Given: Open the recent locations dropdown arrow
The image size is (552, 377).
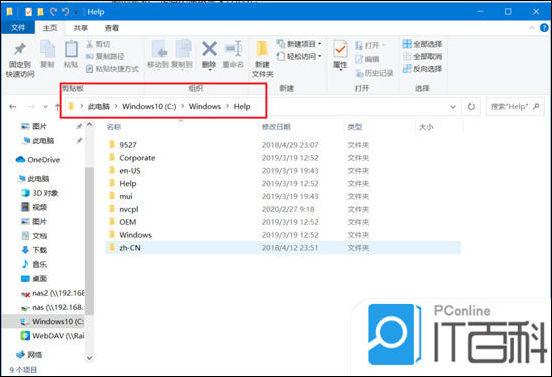Looking at the screenshot, I should click(45, 107).
